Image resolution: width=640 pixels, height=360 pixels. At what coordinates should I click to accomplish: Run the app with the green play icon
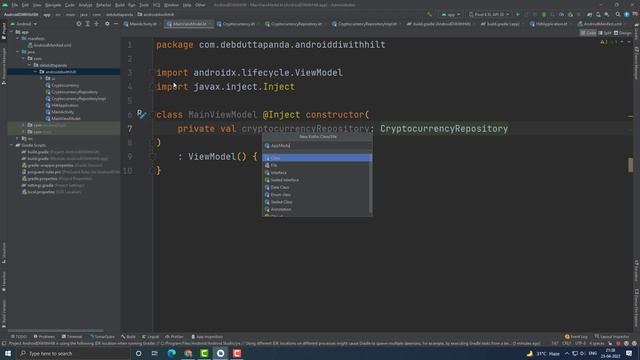(x=518, y=15)
